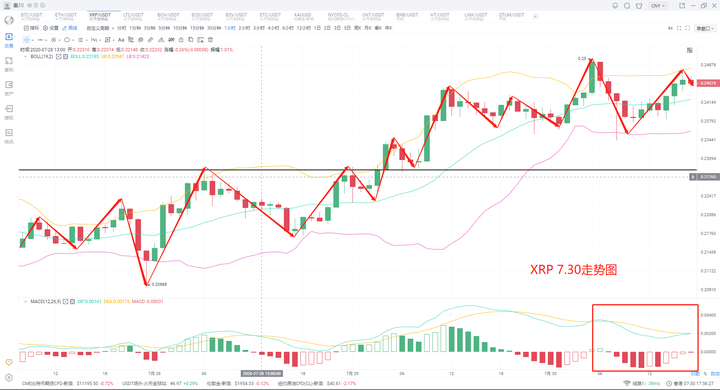Select the 12-hour timeframe
Viewport: 720px width, 390px height.
304,28
